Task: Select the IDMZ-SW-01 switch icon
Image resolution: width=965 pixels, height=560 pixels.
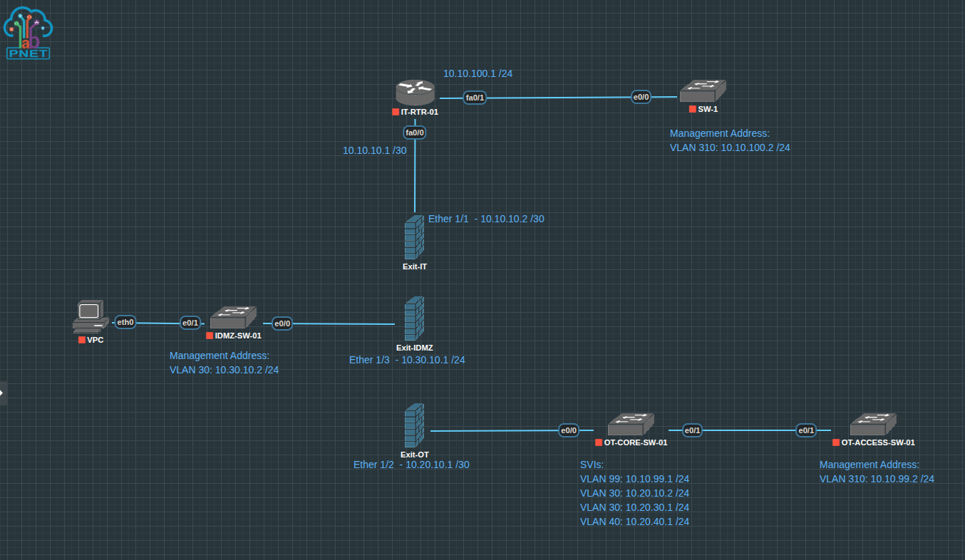Action: click(233, 318)
